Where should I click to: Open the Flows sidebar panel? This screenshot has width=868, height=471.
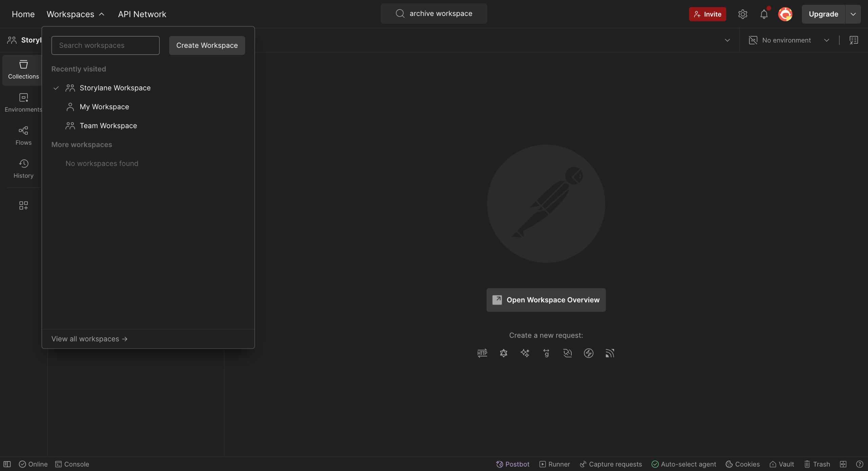[x=23, y=136]
